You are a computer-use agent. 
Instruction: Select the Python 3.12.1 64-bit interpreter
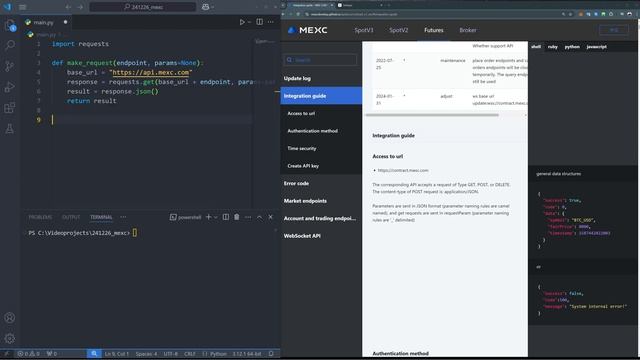tap(247, 354)
